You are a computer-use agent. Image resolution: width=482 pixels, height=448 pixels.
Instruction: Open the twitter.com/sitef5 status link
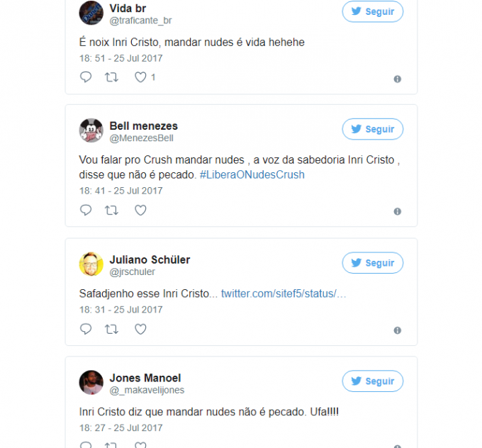coord(284,293)
